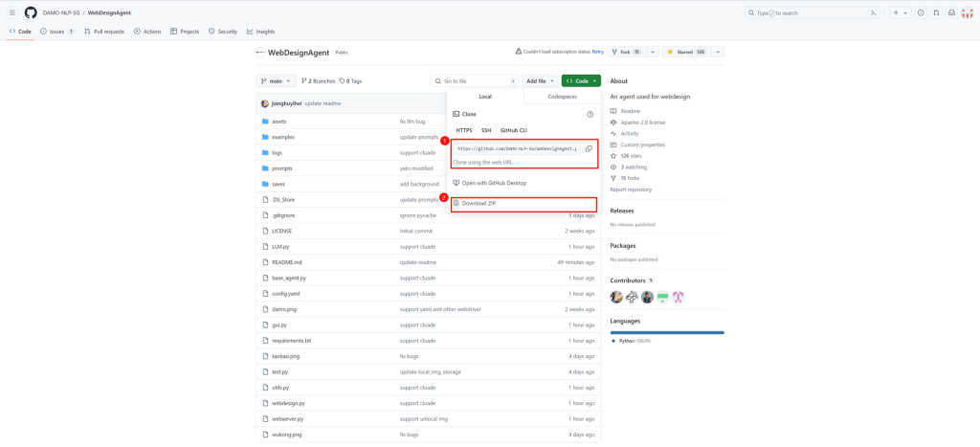Click the GitHub logo home icon
The image size is (980, 447).
point(31,12)
